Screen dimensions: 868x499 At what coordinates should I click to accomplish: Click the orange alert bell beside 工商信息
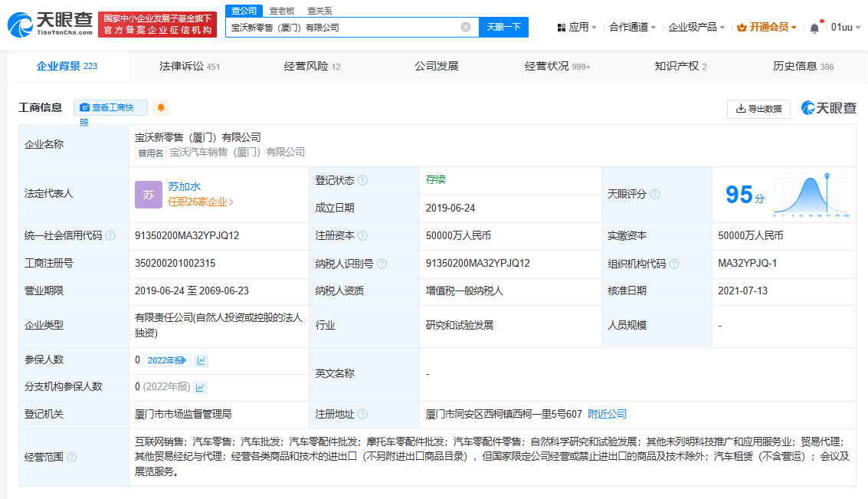[x=161, y=108]
